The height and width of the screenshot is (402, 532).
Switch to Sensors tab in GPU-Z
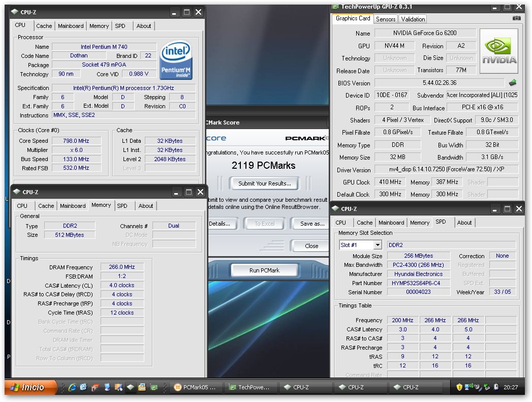point(386,19)
